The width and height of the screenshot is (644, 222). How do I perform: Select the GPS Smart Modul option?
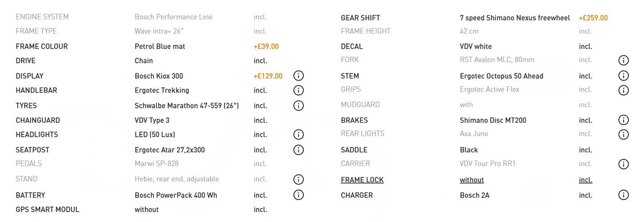(47, 210)
